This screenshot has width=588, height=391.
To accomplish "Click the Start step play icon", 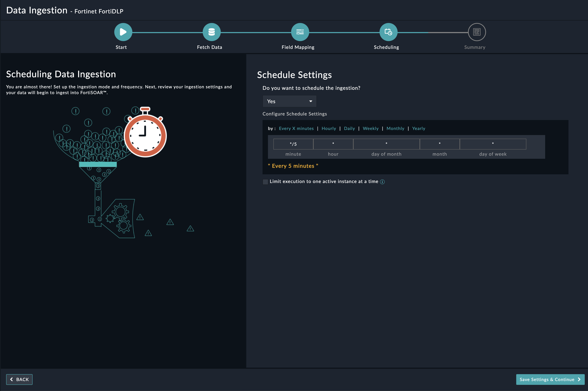I will (x=123, y=32).
